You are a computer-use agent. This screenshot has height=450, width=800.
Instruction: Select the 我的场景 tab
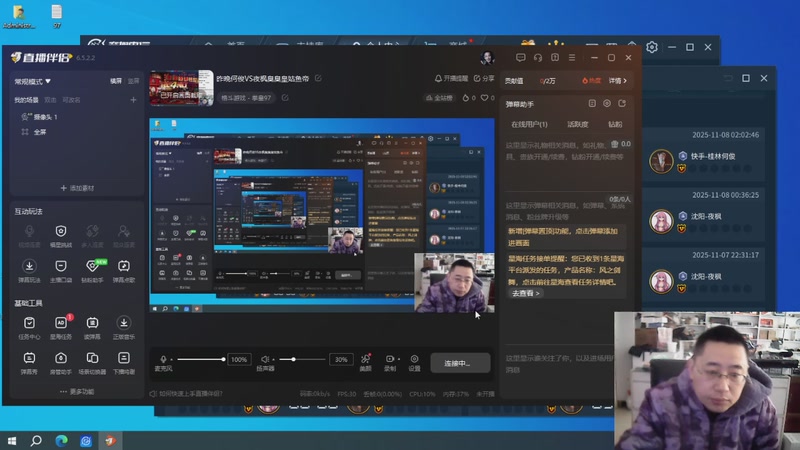[26, 100]
